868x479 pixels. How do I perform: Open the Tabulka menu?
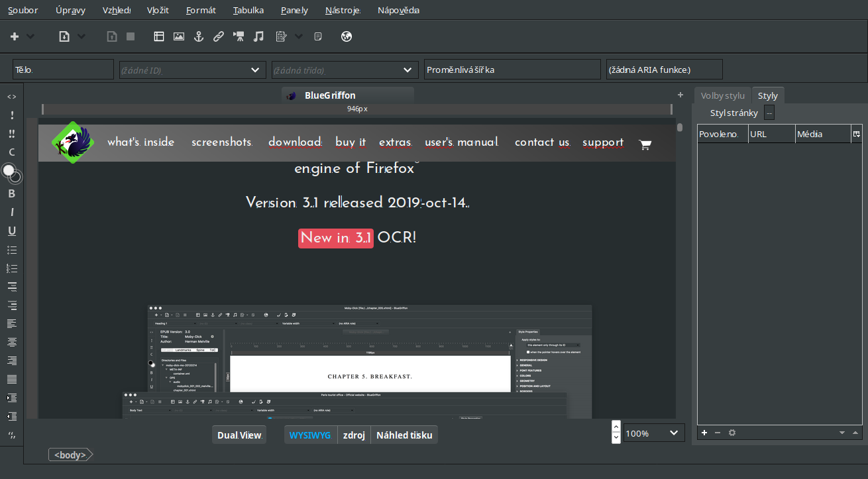[248, 10]
